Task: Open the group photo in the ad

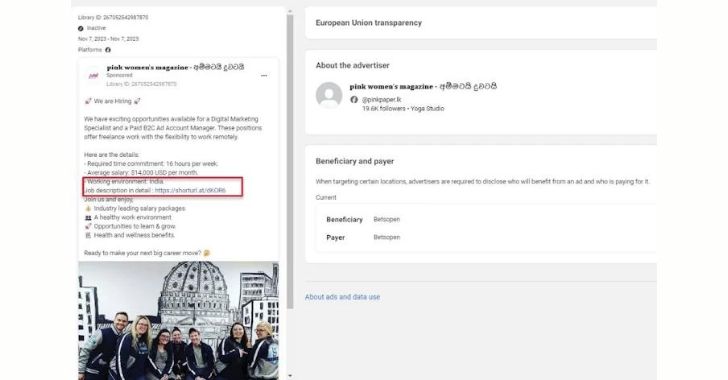Action: [x=178, y=321]
